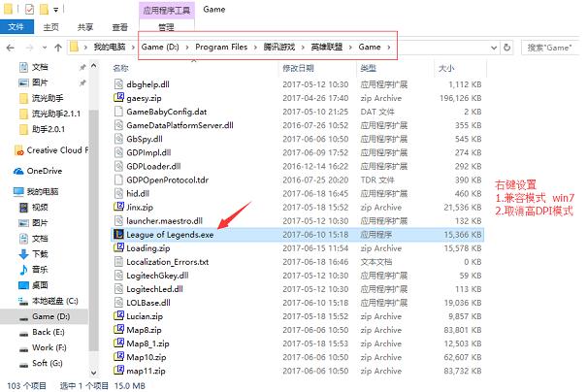
Task: Select League of Legends.exe icon
Action: coord(118,235)
